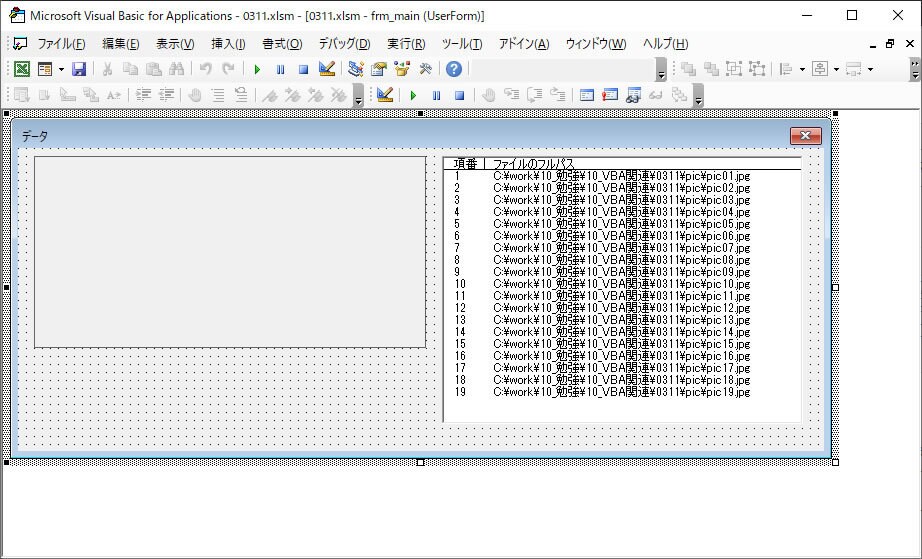Image resolution: width=922 pixels, height=559 pixels.
Task: Toggle Breakpoint hand icon on Edit toolbar
Action: click(x=195, y=95)
